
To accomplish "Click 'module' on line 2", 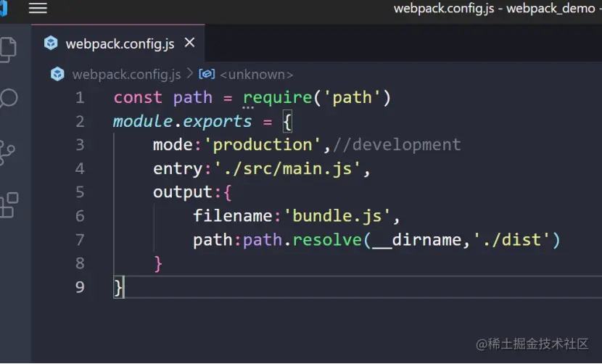I will 142,121.
